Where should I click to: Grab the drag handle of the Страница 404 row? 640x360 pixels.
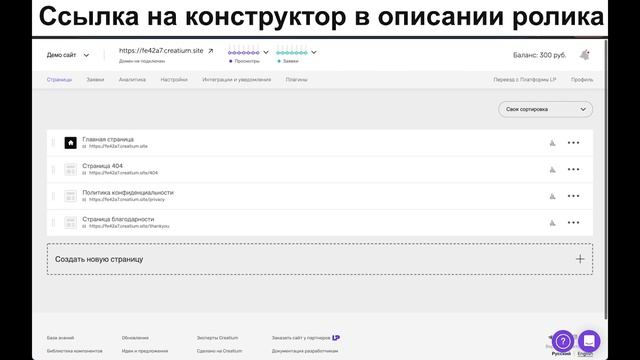(x=53, y=169)
